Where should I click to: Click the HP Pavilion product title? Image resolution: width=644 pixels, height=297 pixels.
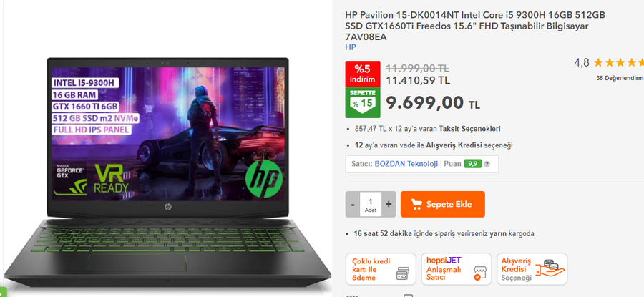pos(475,26)
